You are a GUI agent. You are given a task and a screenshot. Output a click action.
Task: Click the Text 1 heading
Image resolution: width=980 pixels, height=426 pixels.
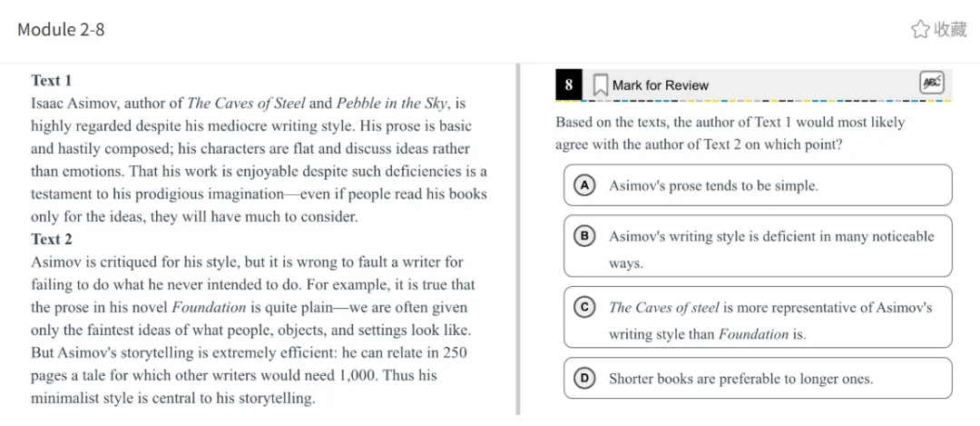[x=52, y=80]
